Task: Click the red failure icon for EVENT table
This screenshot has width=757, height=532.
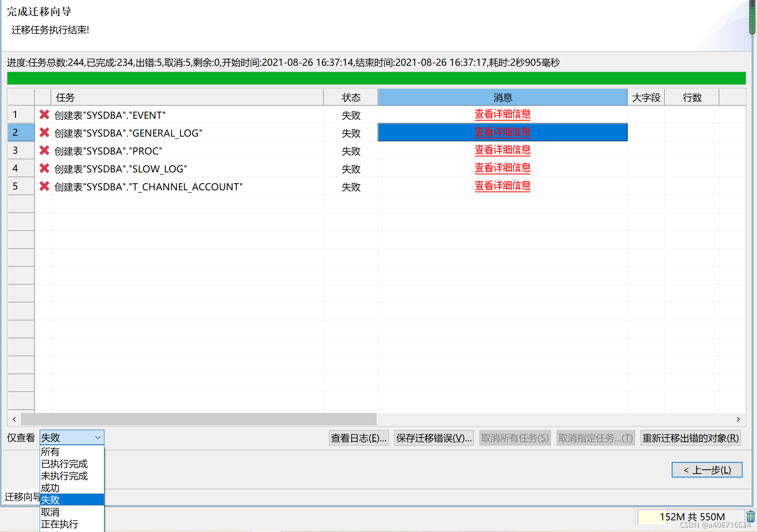Action: tap(44, 114)
